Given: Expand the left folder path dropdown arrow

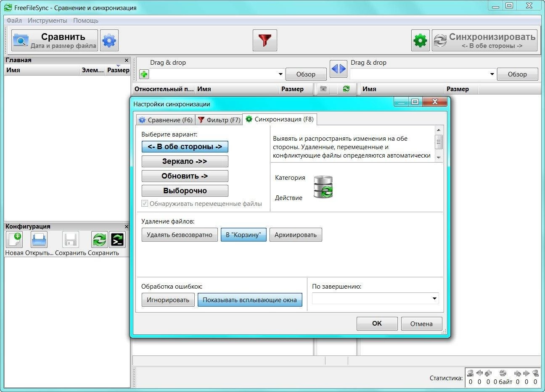Looking at the screenshot, I should click(x=280, y=74).
